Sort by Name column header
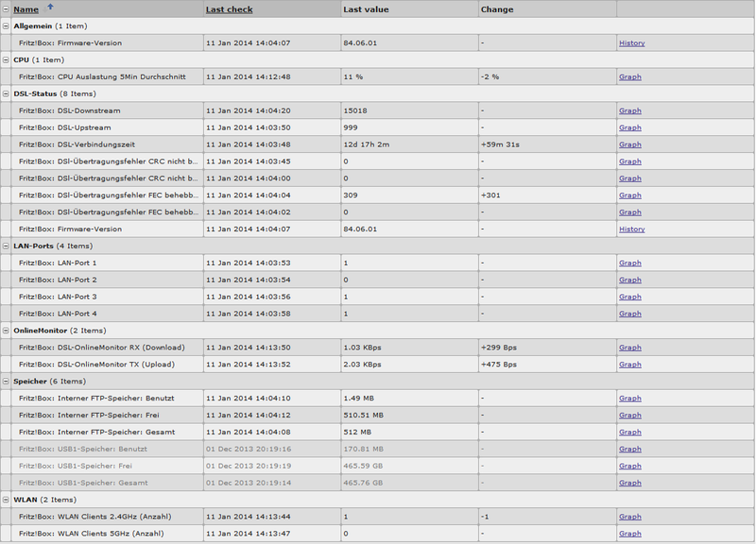Image resolution: width=756 pixels, height=544 pixels. [x=26, y=9]
